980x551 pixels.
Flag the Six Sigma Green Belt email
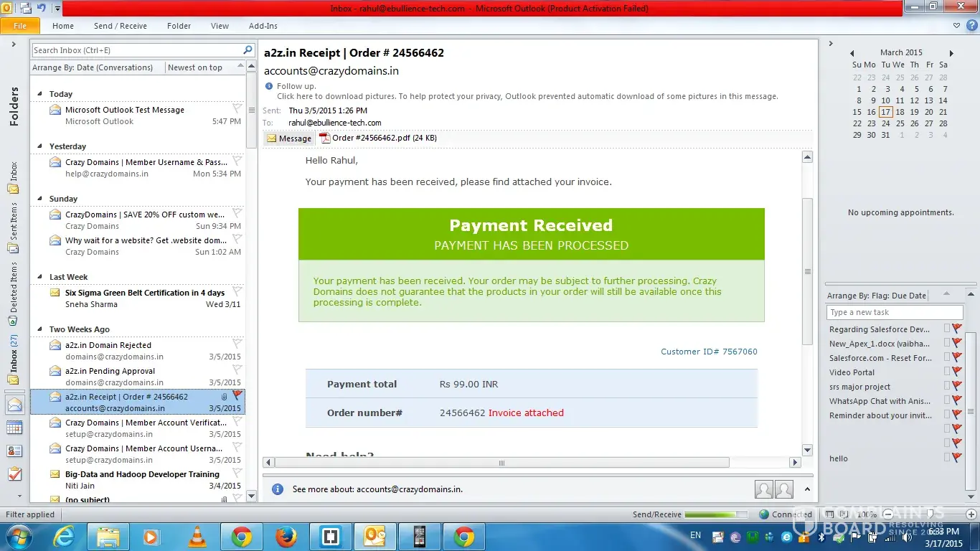coord(237,291)
